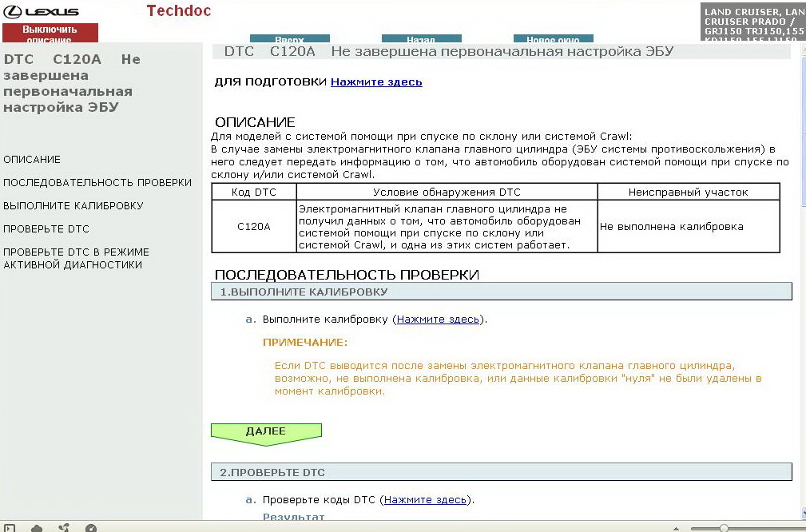Go to 'ПРОВЕРЬТЕ DTC В РЕЖИМЕ АКТИВНОЙ ДИАГНОСТИКИ' in the sidebar

76,259
